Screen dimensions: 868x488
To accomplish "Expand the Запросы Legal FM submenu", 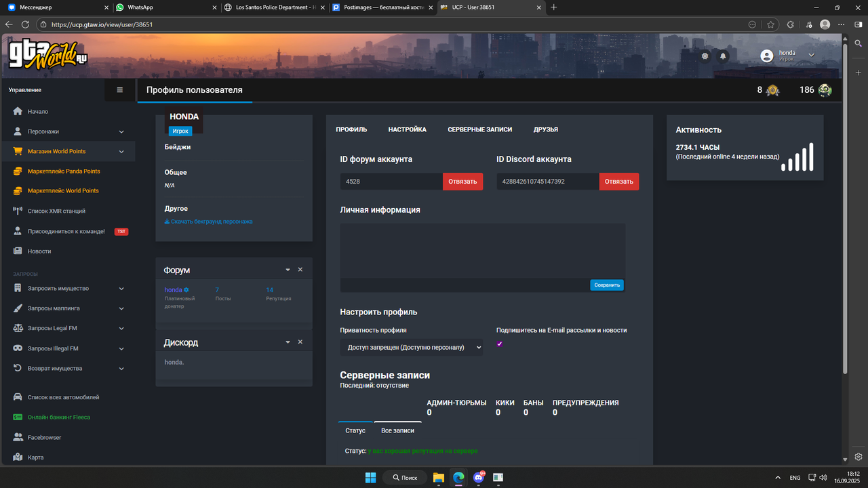I will point(121,328).
